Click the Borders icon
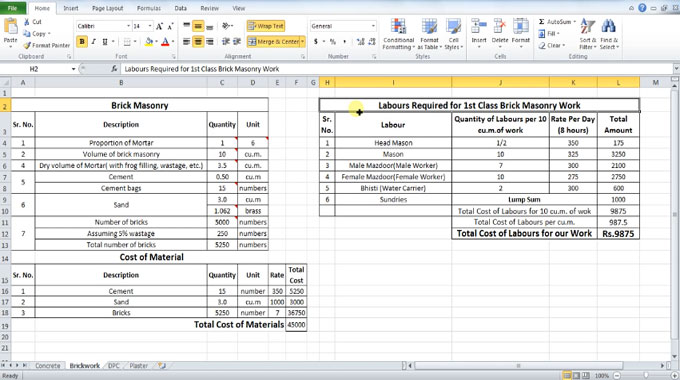680x380 pixels. click(127, 42)
